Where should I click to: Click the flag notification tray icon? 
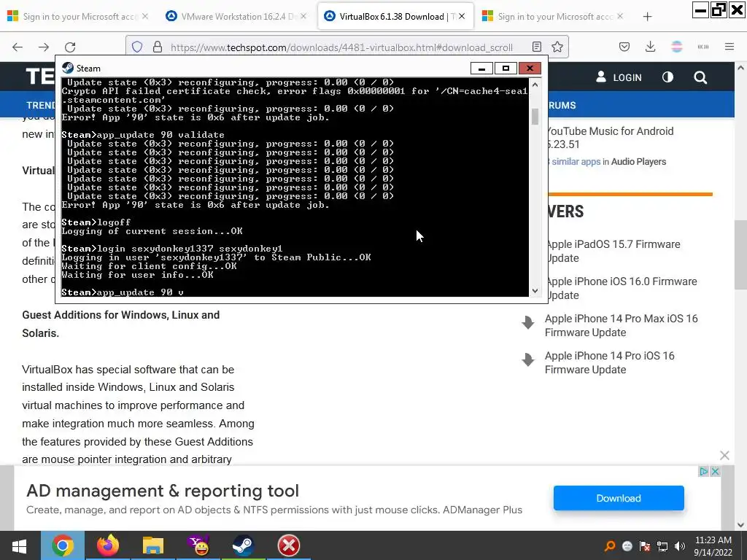click(x=645, y=546)
